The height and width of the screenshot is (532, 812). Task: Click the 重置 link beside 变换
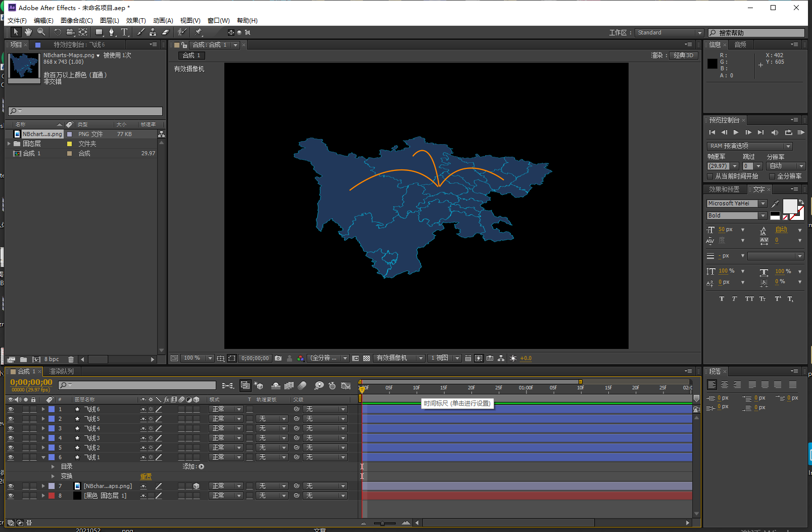[x=146, y=476]
